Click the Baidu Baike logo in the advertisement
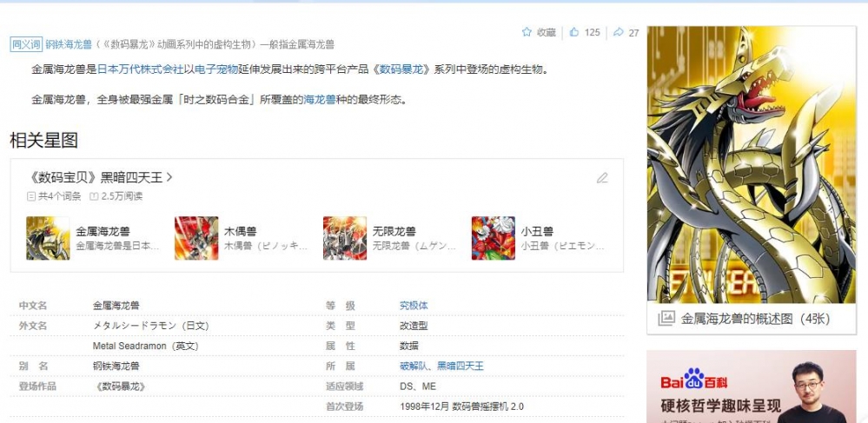 tap(693, 380)
